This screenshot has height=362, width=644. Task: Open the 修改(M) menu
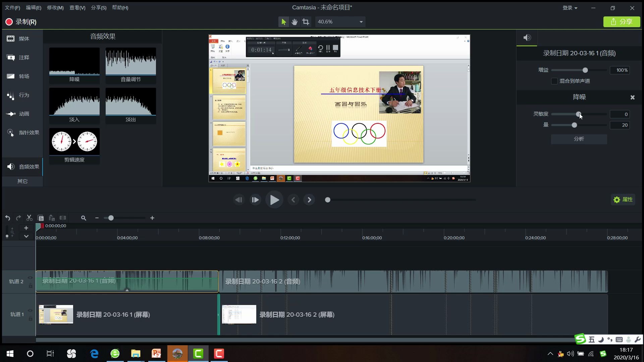pos(55,8)
